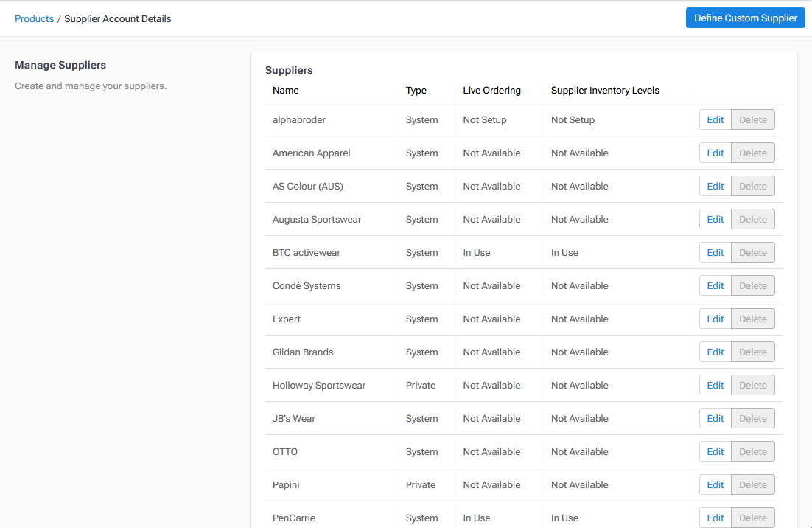Image resolution: width=812 pixels, height=528 pixels.
Task: Delete the Condé Systems supplier
Action: coord(752,285)
